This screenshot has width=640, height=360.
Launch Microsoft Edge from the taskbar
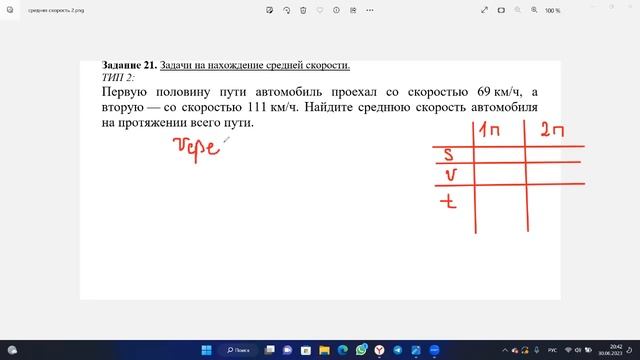pyautogui.click(x=343, y=350)
